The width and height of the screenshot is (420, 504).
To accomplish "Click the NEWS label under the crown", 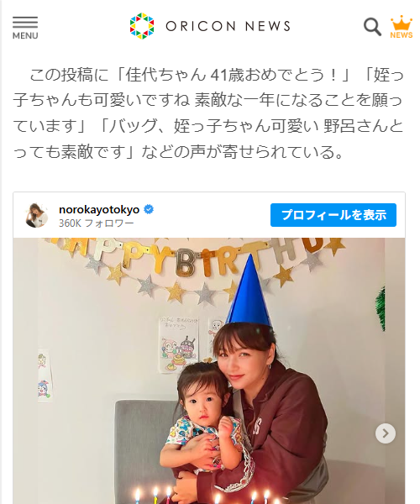I will (x=402, y=34).
